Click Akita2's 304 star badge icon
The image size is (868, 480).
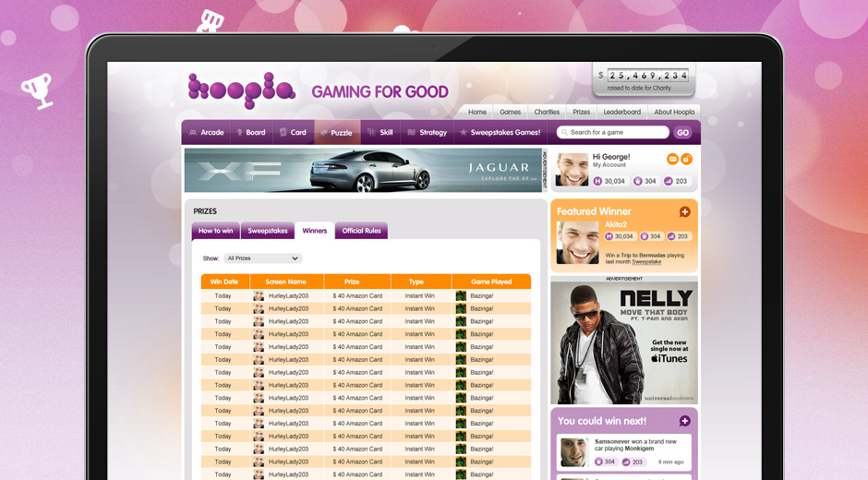(645, 236)
